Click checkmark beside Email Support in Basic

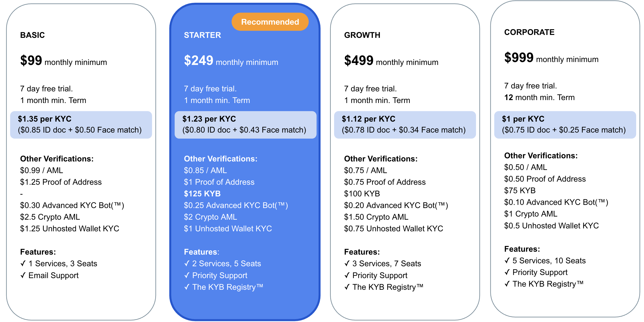[x=23, y=275]
